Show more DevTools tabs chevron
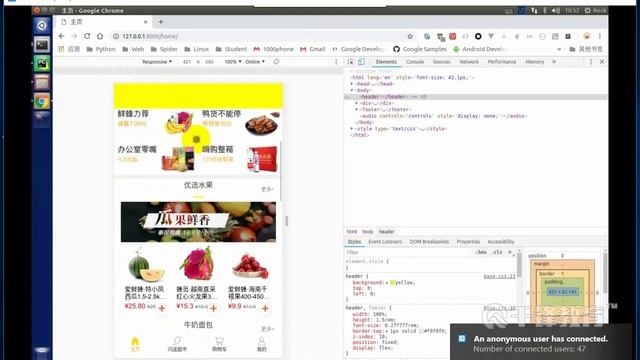 (554, 62)
